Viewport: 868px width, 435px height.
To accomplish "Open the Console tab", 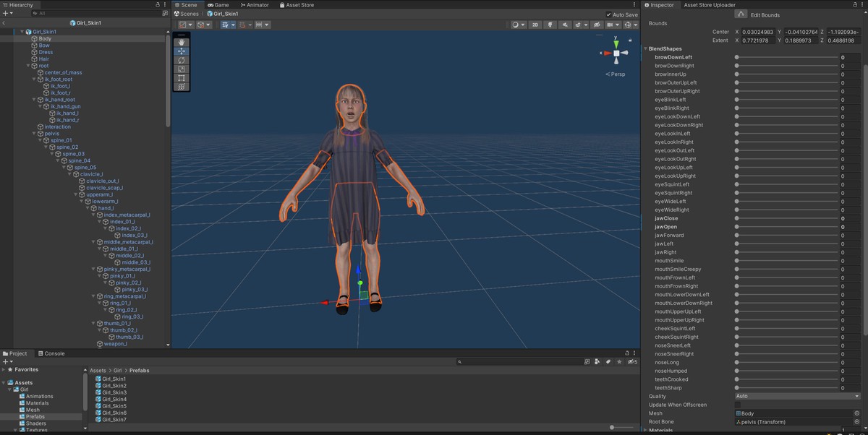I will (x=54, y=353).
